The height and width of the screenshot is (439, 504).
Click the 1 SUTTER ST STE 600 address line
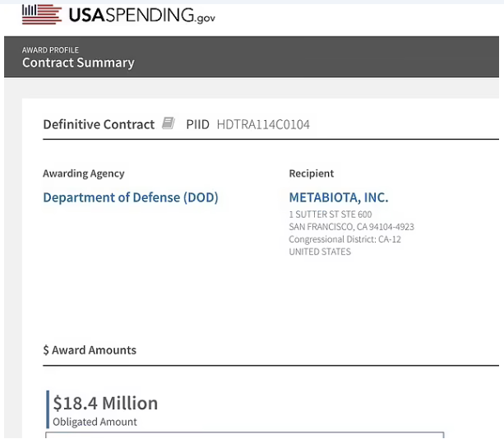(330, 215)
